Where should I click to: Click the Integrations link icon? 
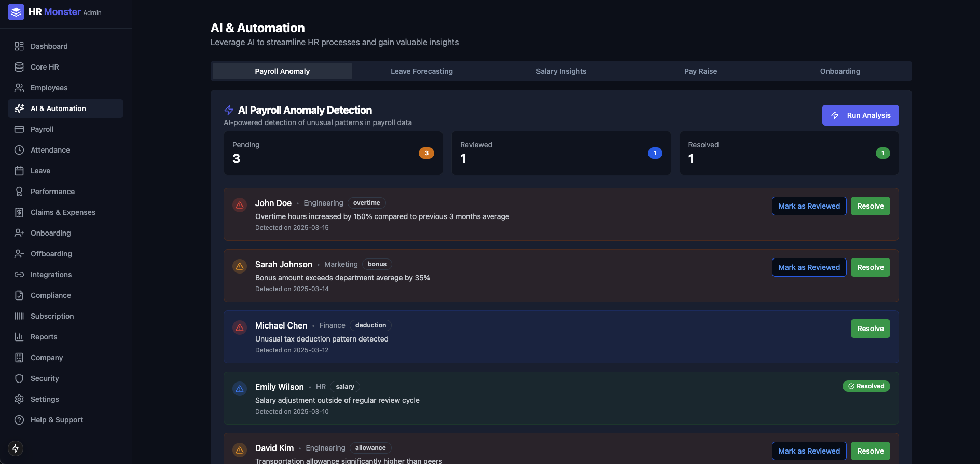19,275
